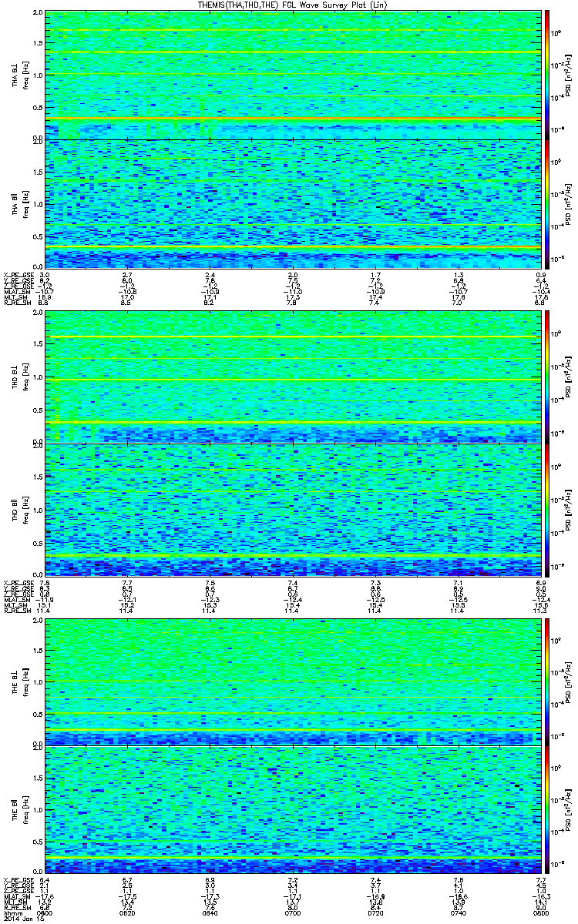This screenshot has height=924, width=578.
Task: Click the PSD color bar beside THD B-parallel panel
Action: point(548,509)
